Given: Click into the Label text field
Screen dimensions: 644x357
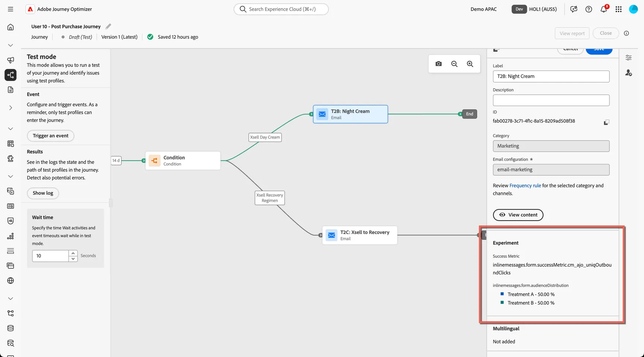Looking at the screenshot, I should 551,76.
